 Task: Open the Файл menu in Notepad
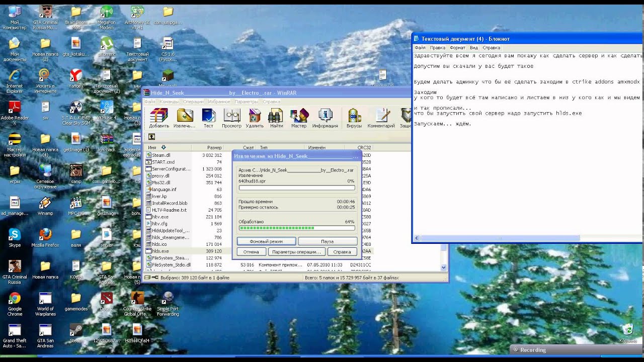420,48
